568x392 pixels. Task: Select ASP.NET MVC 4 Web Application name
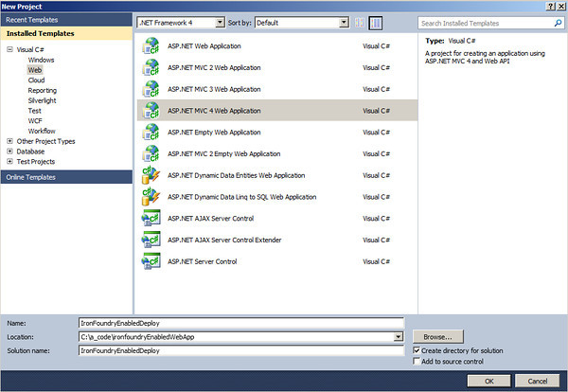[214, 111]
